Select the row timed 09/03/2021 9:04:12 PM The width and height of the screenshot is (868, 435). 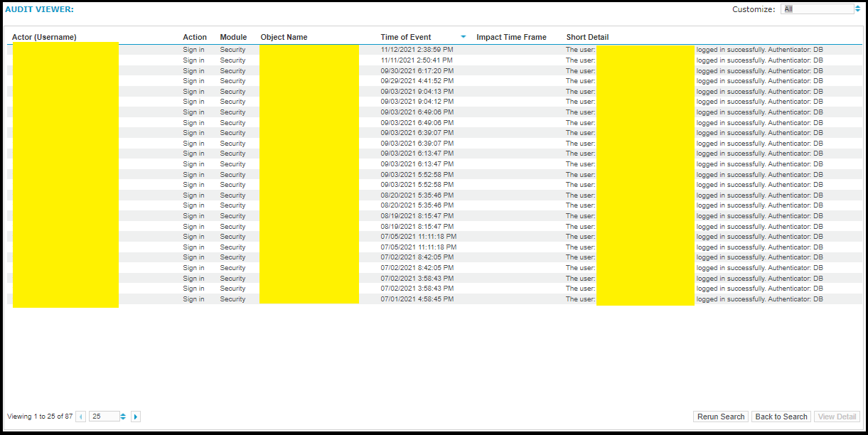(434, 102)
